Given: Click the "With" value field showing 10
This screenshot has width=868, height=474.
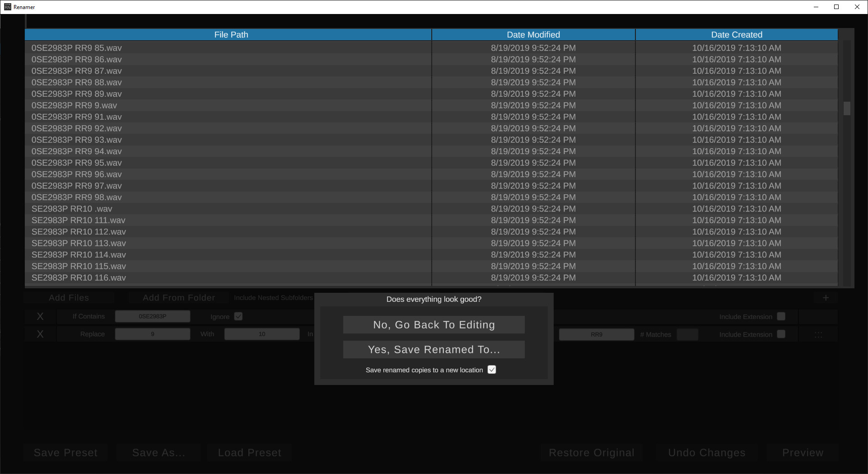Looking at the screenshot, I should point(261,334).
